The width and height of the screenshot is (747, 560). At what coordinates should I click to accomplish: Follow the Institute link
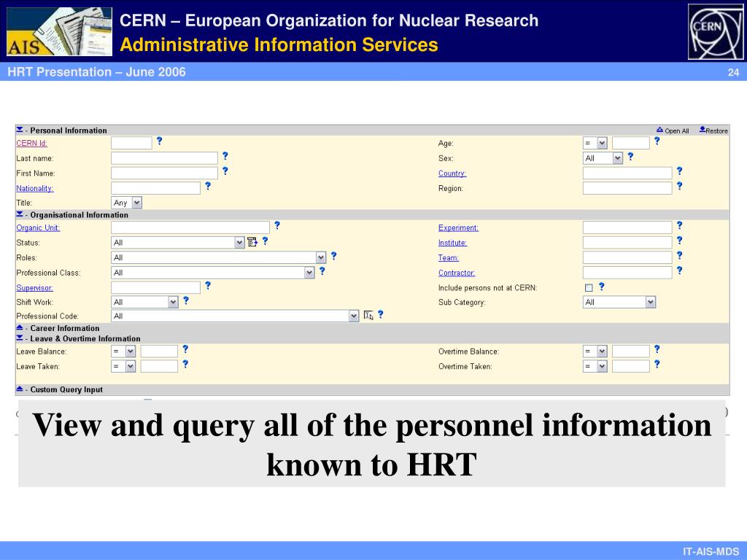click(x=452, y=243)
